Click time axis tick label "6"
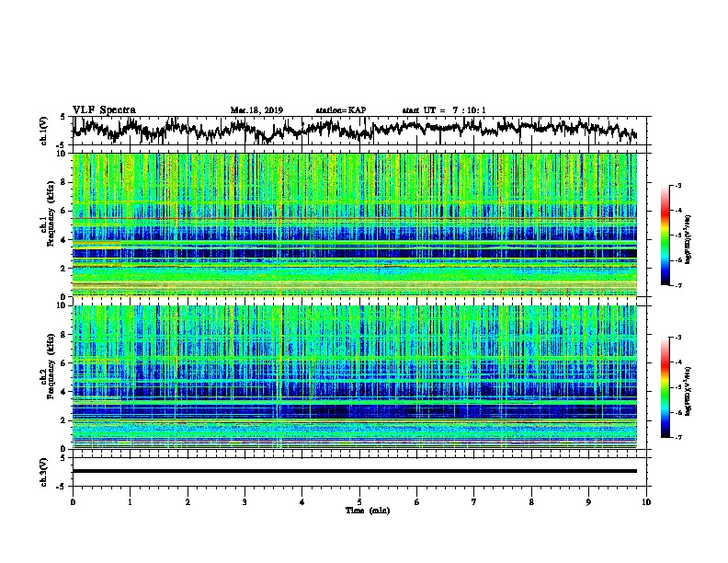 (x=417, y=502)
